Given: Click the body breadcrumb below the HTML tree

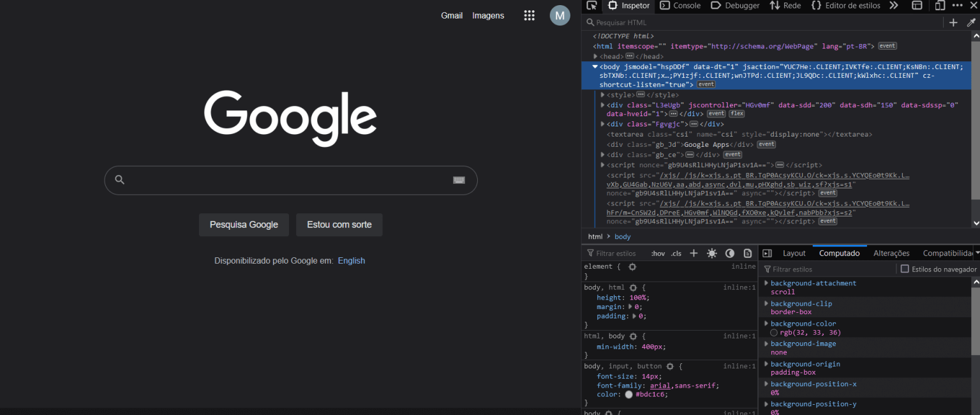Looking at the screenshot, I should (x=622, y=236).
